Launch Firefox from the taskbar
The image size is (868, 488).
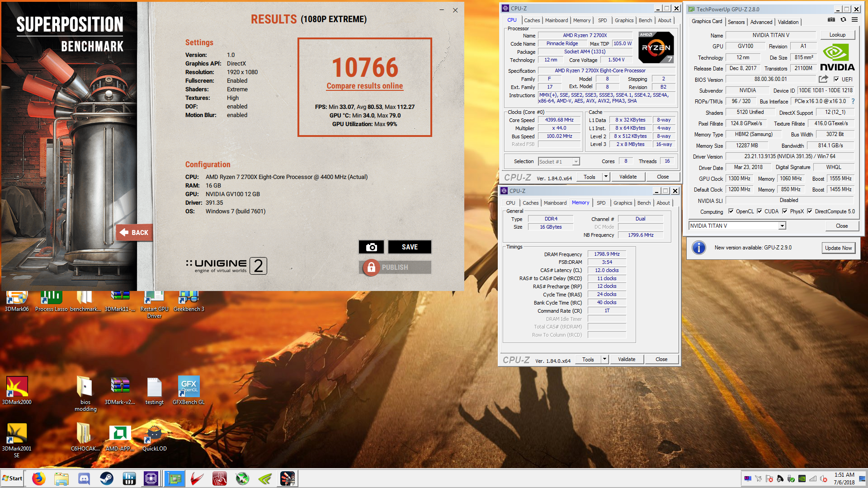39,479
